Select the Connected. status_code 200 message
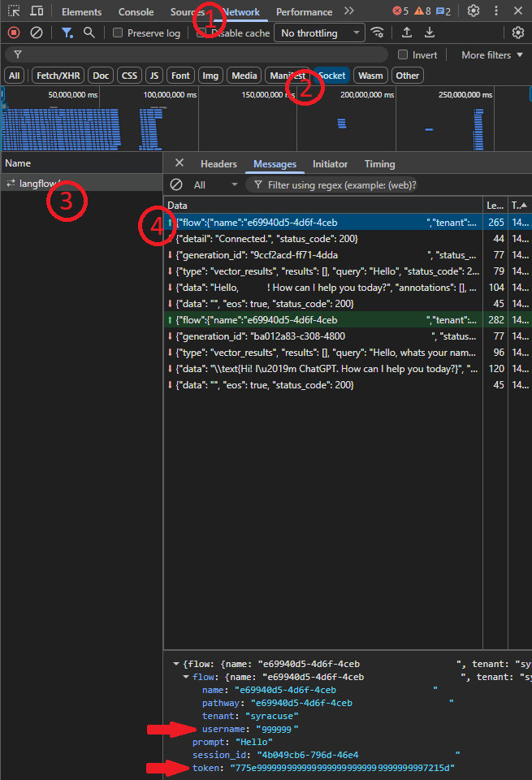This screenshot has width=532, height=780. 348,239
